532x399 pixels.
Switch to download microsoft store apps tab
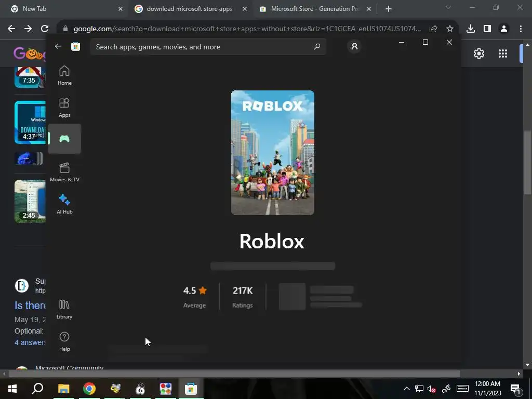(x=190, y=9)
